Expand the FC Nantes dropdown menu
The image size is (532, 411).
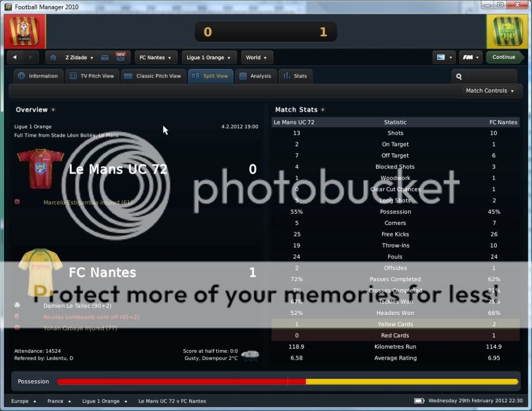pos(155,58)
